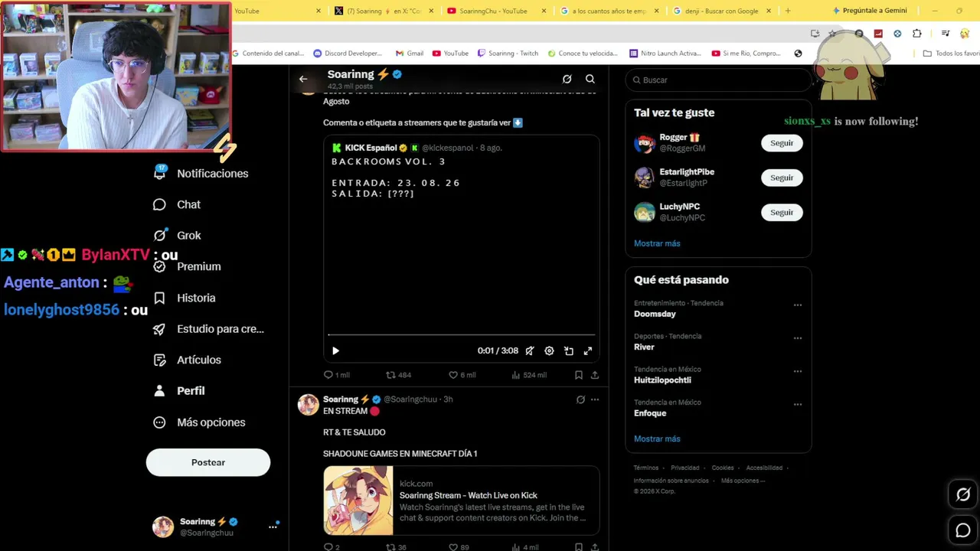This screenshot has width=980, height=551.
Task: Click the Kick stream card thumbnail
Action: (358, 500)
